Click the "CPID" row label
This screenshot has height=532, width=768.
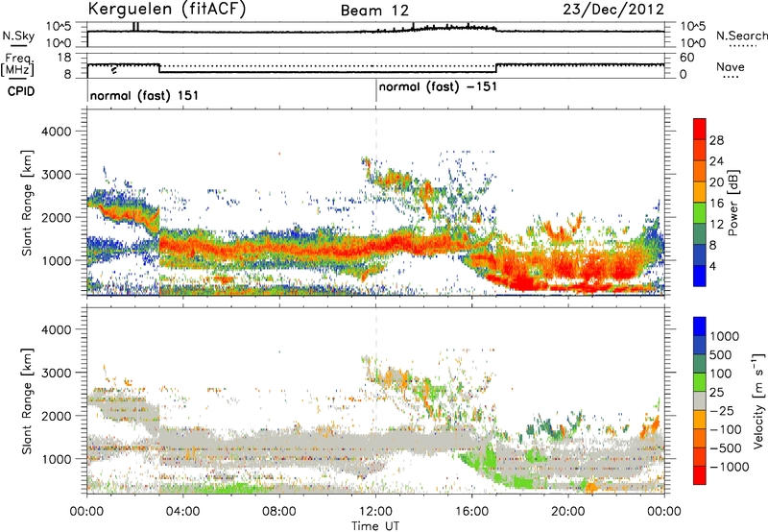21,91
